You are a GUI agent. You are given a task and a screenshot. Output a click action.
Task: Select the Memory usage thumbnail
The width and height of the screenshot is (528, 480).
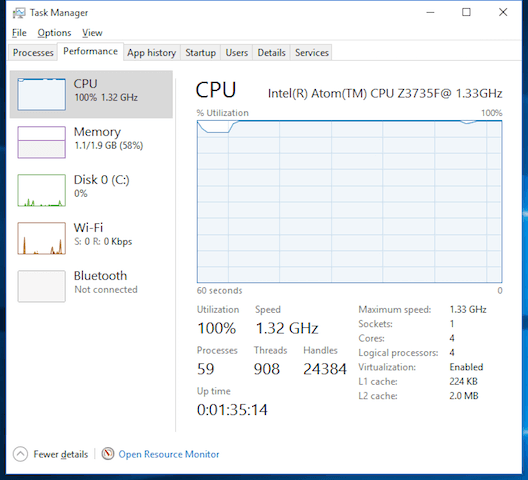tap(41, 142)
